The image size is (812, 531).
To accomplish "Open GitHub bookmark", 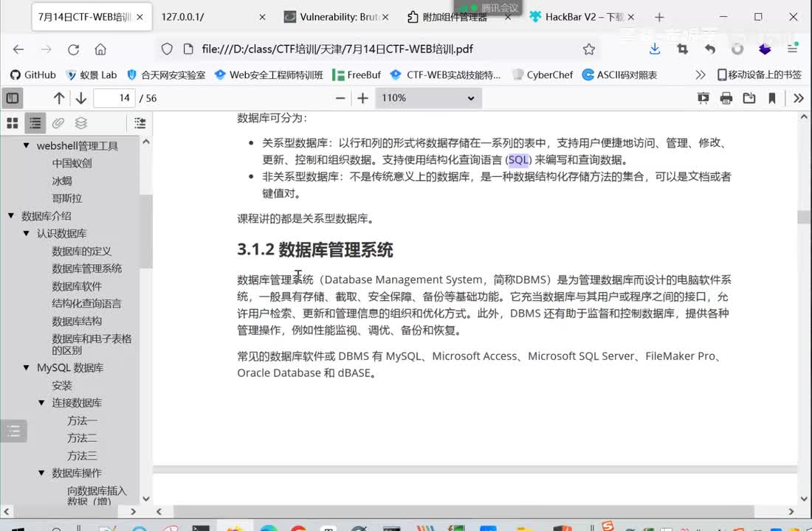I will pyautogui.click(x=33, y=74).
